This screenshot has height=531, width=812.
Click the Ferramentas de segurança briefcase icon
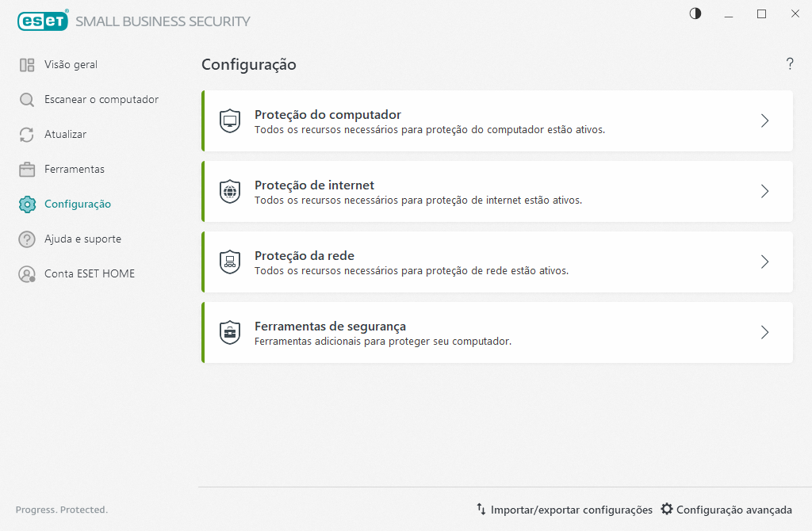[x=229, y=332]
